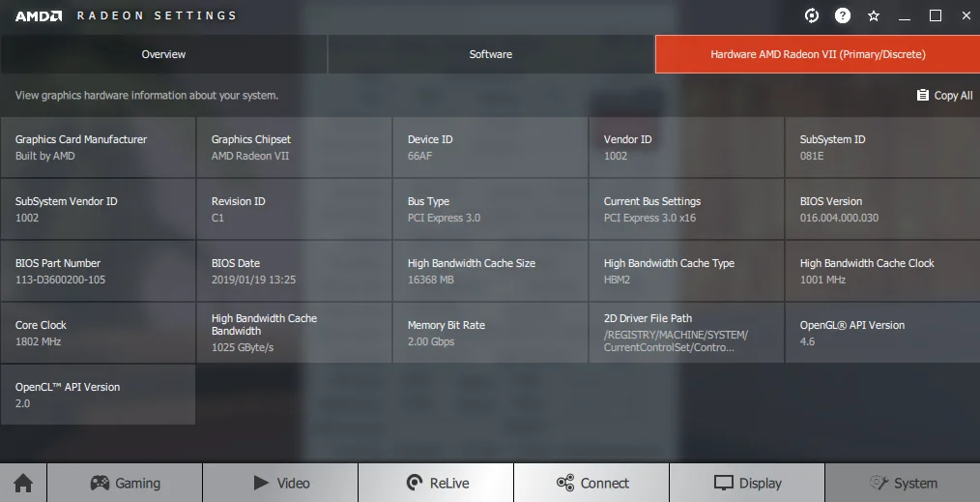Viewport: 980px width, 502px height.
Task: Switch to the Software tab
Action: point(491,54)
